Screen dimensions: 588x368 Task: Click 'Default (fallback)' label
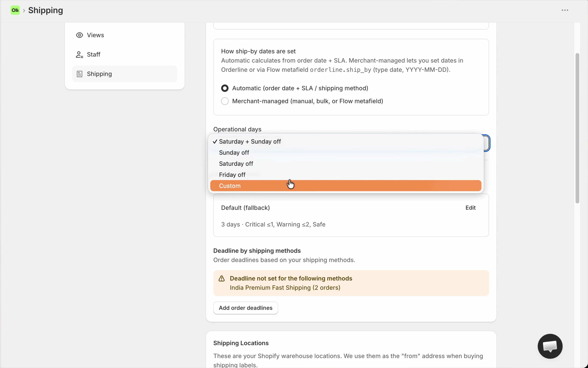tap(245, 208)
